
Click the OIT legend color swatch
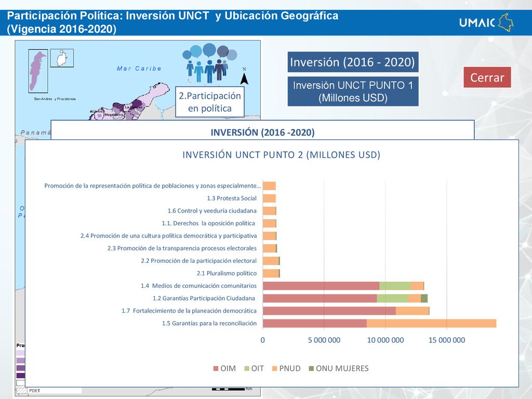point(247,368)
